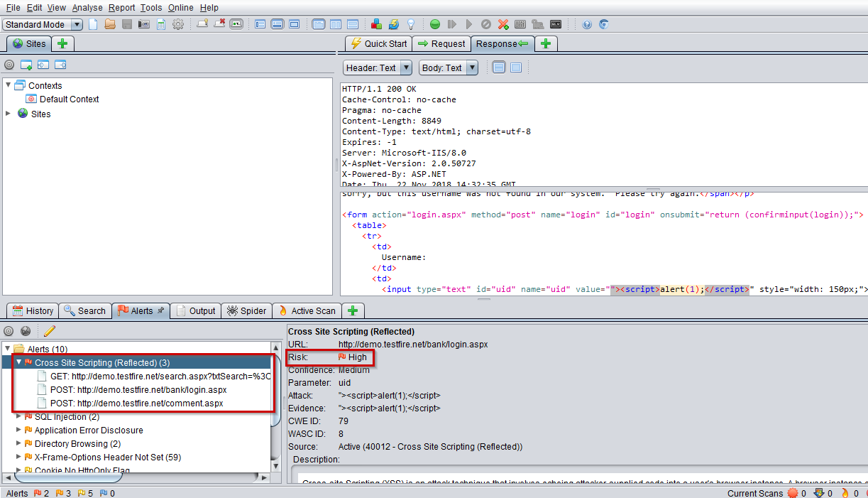This screenshot has height=498, width=868.
Task: Click the Manage Add-ons colored blocks icon
Action: pos(376,24)
